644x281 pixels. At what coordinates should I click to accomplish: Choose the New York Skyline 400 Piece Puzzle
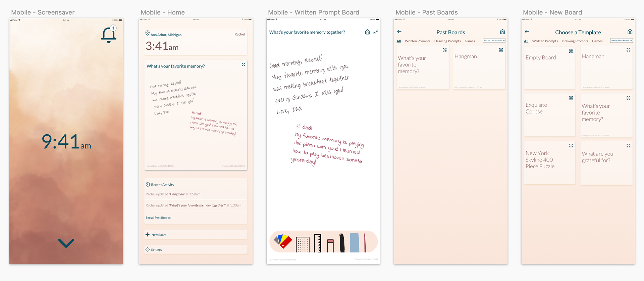(549, 162)
